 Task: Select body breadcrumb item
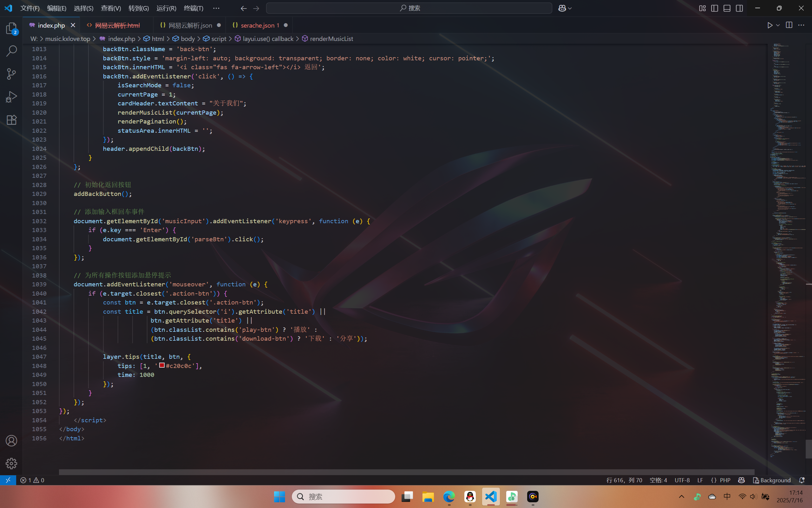[184, 39]
